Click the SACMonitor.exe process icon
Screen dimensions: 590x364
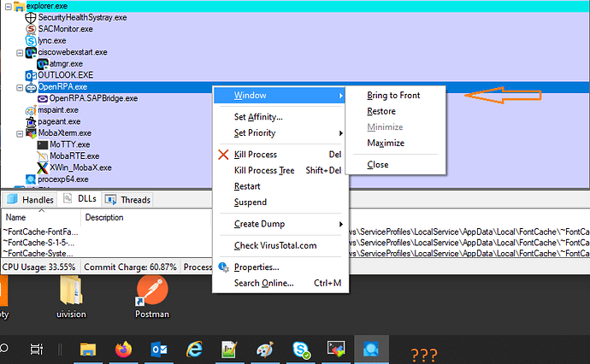[31, 29]
